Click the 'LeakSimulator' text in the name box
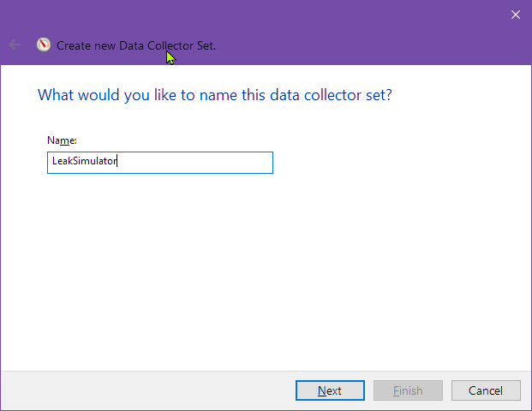The height and width of the screenshot is (411, 532). 83,163
